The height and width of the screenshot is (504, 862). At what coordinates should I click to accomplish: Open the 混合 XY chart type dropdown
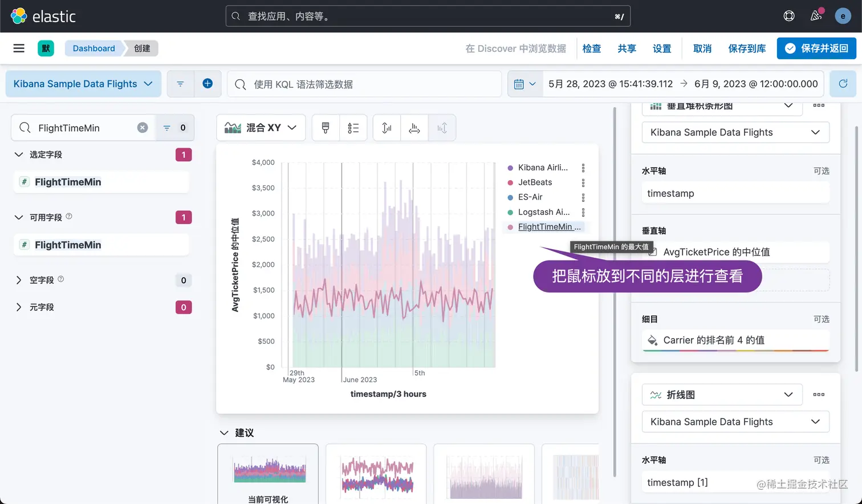[261, 128]
